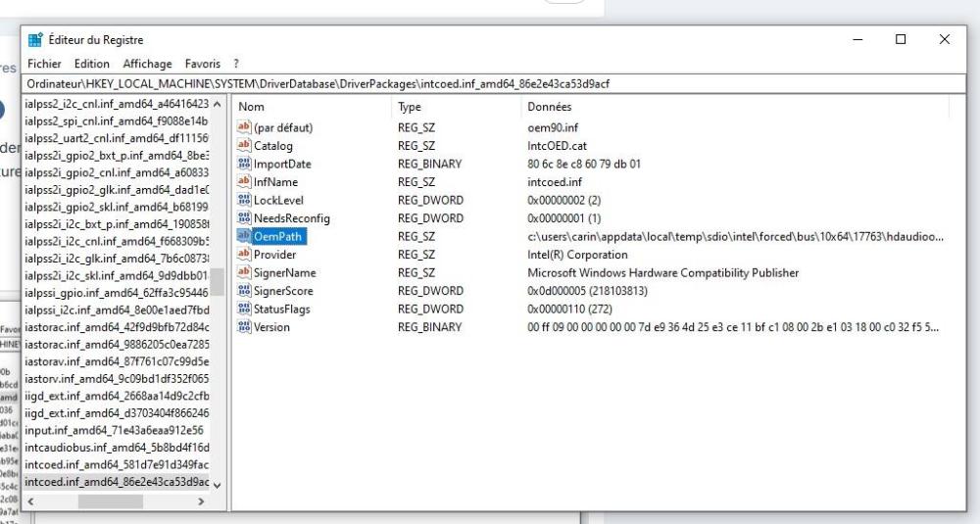The image size is (980, 524).
Task: Click the IntcOED.cat data value
Action: coord(557,146)
